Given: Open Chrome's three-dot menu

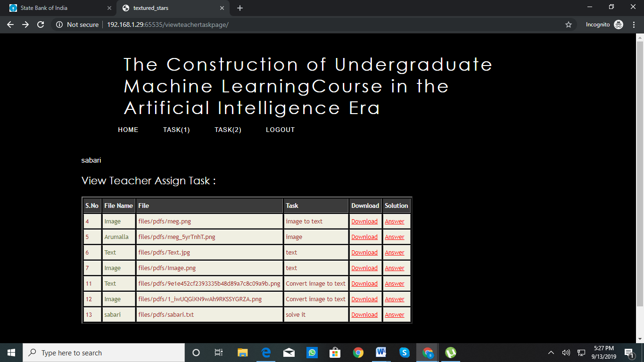Looking at the screenshot, I should [633, 25].
